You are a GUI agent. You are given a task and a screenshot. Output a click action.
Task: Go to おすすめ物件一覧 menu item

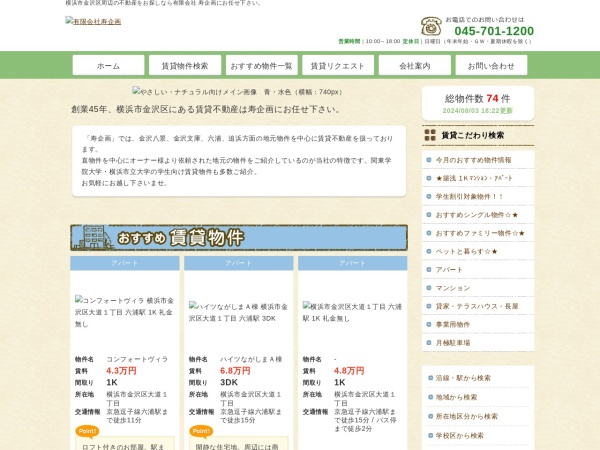tap(261, 65)
